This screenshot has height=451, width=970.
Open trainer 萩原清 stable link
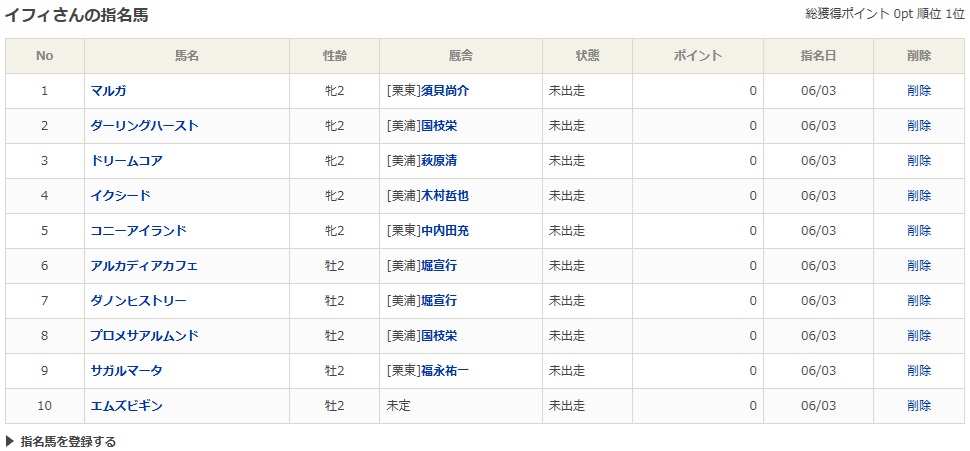[x=439, y=161]
